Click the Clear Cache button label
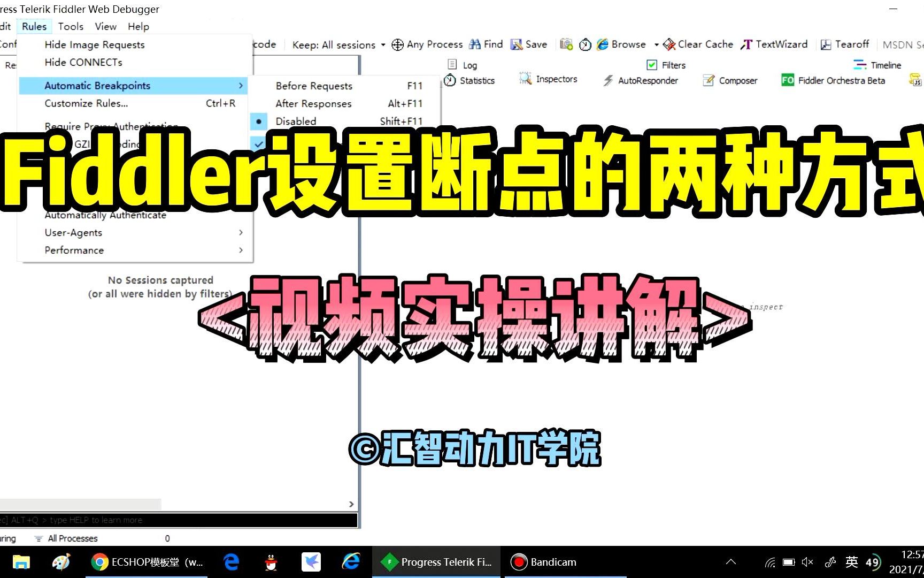The height and width of the screenshot is (578, 924). tap(705, 44)
